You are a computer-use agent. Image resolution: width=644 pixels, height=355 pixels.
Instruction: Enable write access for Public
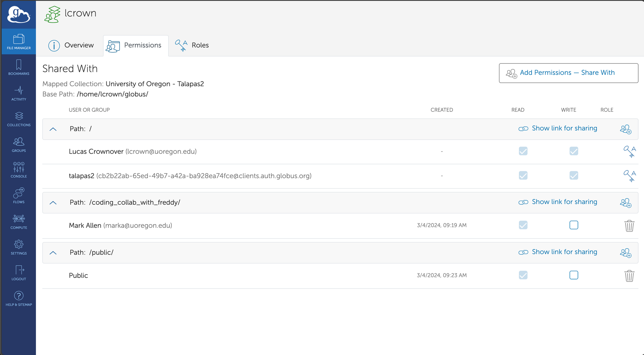[x=574, y=275]
